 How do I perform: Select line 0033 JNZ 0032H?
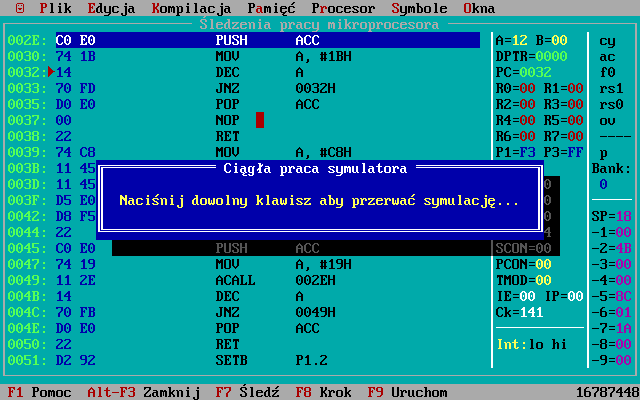coord(243,88)
